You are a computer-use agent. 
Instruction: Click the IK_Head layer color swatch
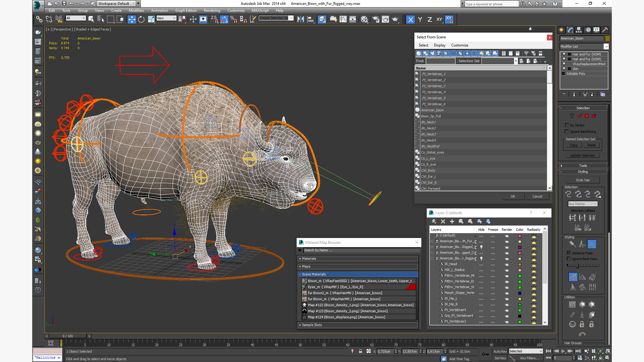pos(520,264)
